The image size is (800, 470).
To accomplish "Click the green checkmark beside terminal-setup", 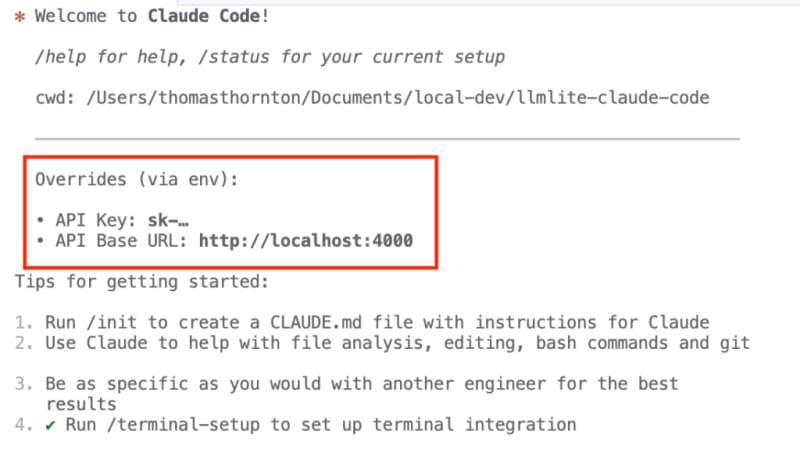I will [x=50, y=425].
